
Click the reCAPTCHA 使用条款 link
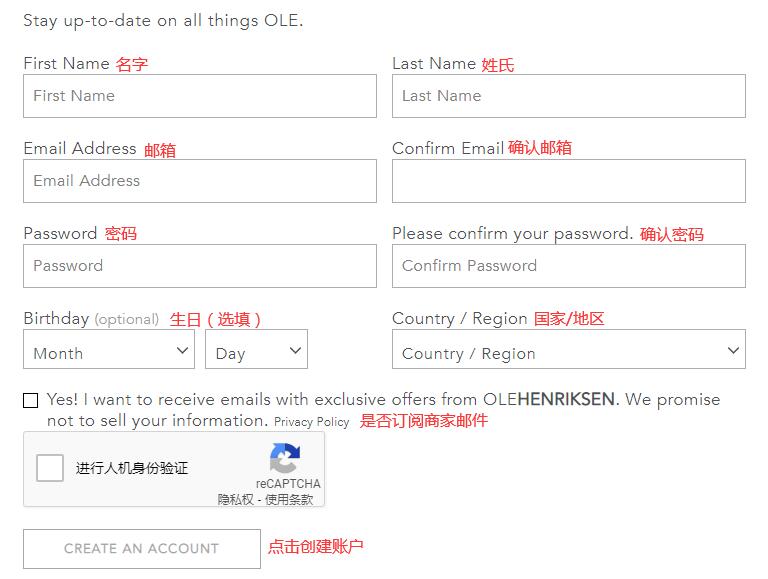(289, 499)
